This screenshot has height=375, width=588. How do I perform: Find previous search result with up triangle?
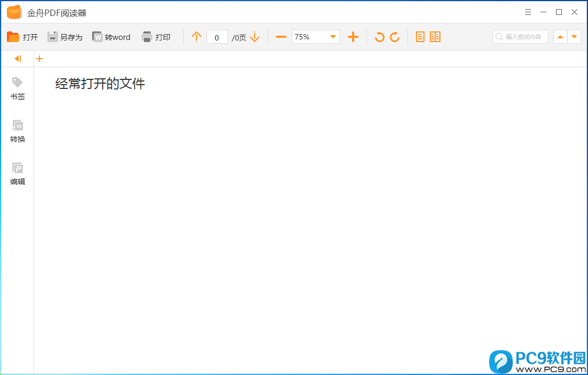[x=560, y=37]
